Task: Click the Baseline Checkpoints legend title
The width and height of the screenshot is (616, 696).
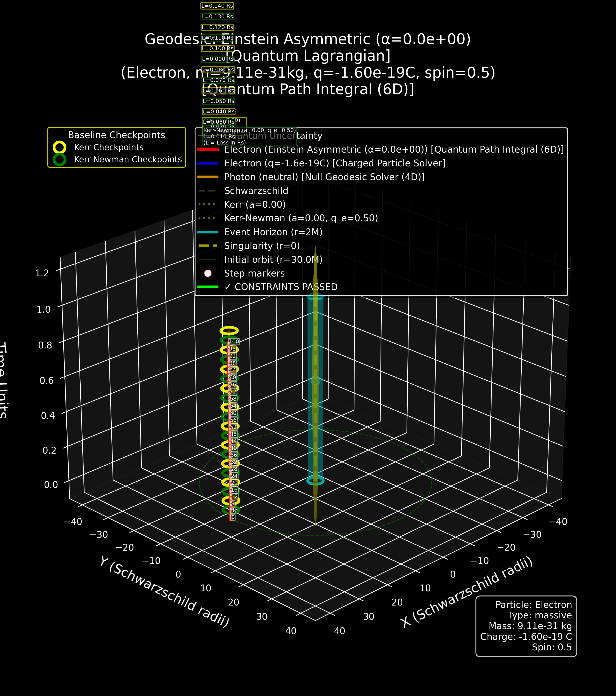Action: tap(116, 135)
